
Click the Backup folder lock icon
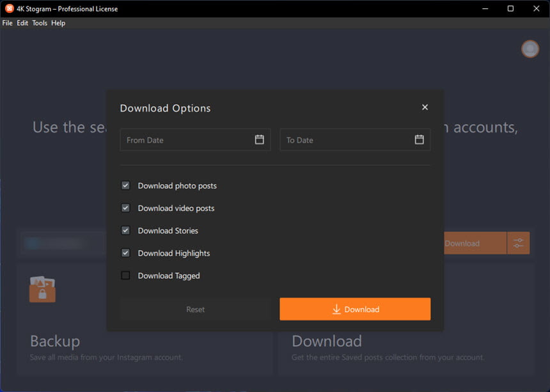pyautogui.click(x=42, y=289)
